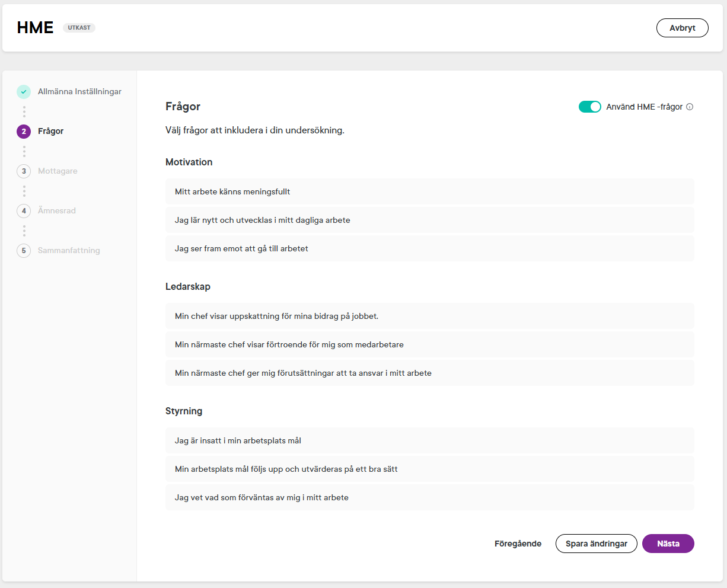The width and height of the screenshot is (727, 588).
Task: Jump to the Sammanfattning step
Action: [69, 251]
